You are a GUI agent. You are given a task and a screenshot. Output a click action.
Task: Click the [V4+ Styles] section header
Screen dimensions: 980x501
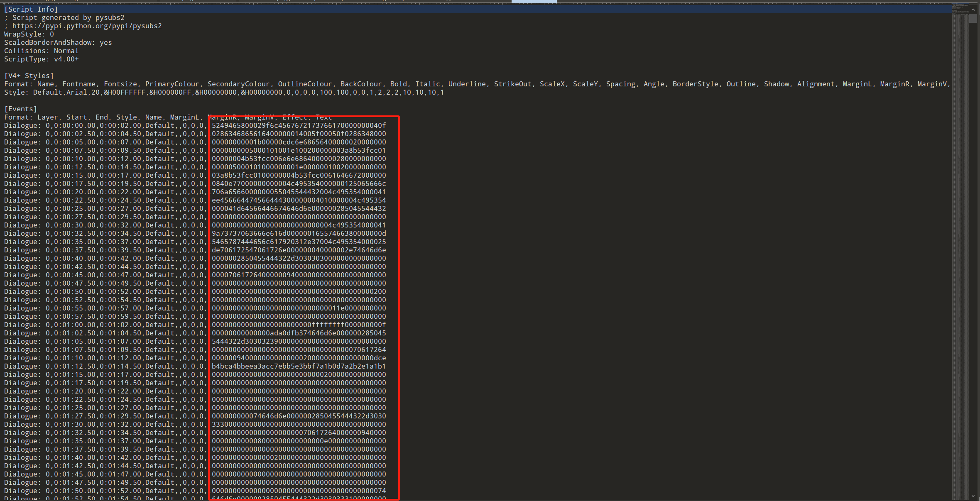click(x=29, y=76)
